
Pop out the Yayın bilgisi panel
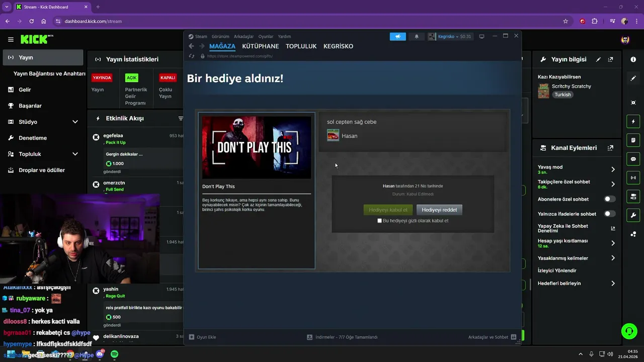coord(610,59)
